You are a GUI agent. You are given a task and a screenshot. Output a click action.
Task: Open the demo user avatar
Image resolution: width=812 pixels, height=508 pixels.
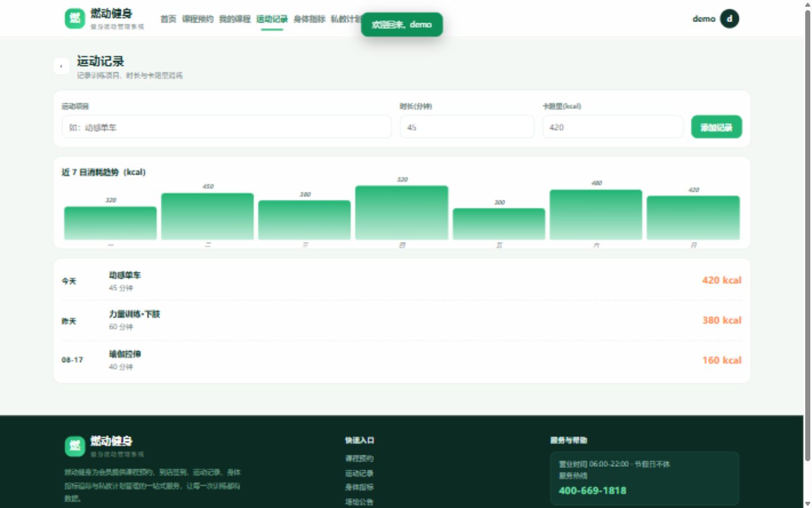click(729, 19)
